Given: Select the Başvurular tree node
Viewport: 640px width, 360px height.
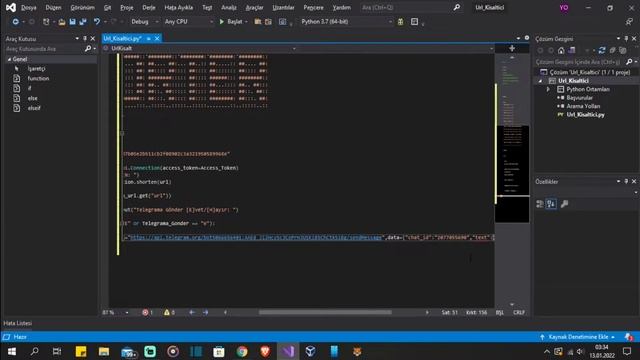Looking at the screenshot, I should (x=579, y=98).
